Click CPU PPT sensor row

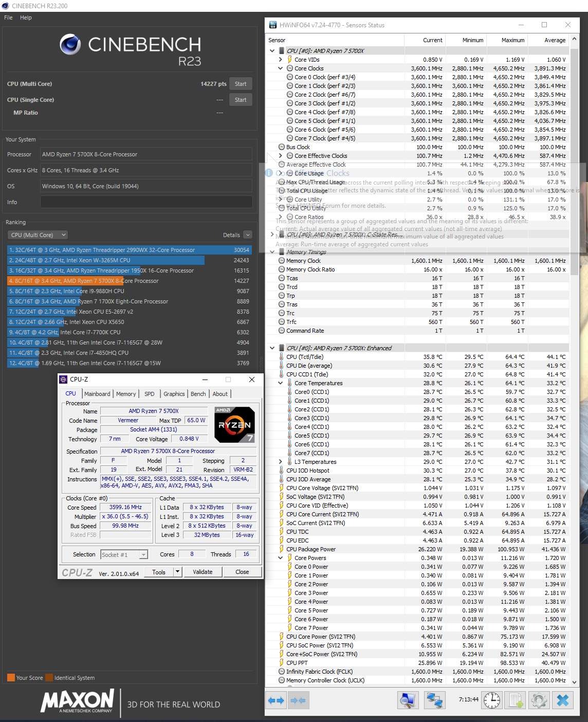pyautogui.click(x=417, y=663)
